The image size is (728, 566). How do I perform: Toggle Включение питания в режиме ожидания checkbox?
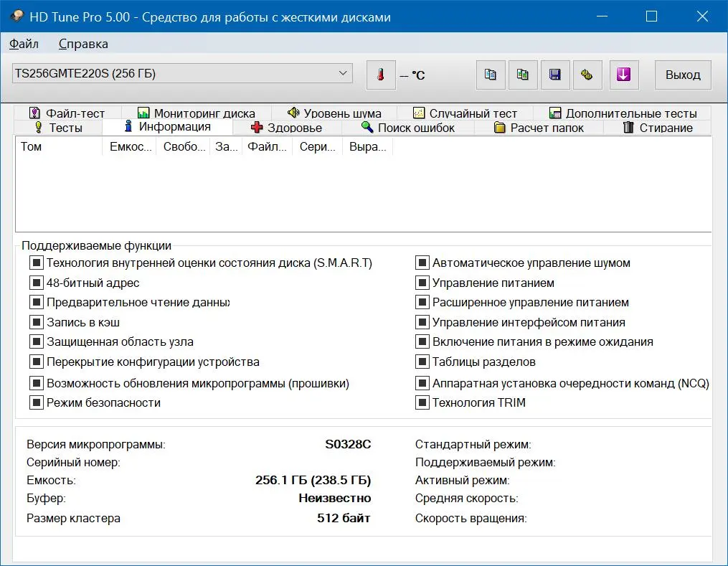[422, 341]
